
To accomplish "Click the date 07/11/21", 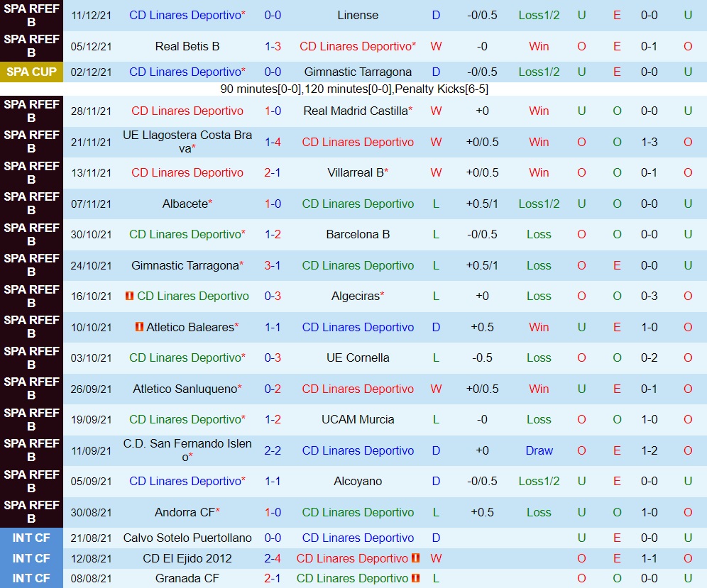I will tap(91, 204).
